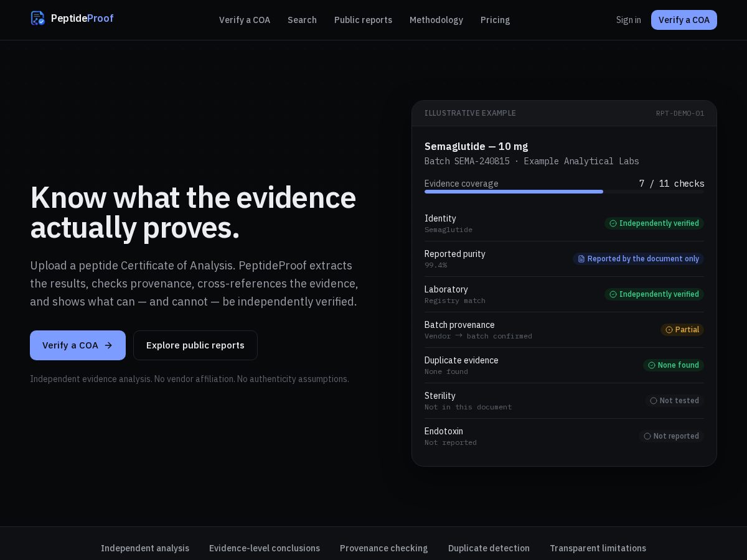Click the Duplicate evidence row label
Image resolution: width=747 pixels, height=560 pixels.
click(461, 360)
